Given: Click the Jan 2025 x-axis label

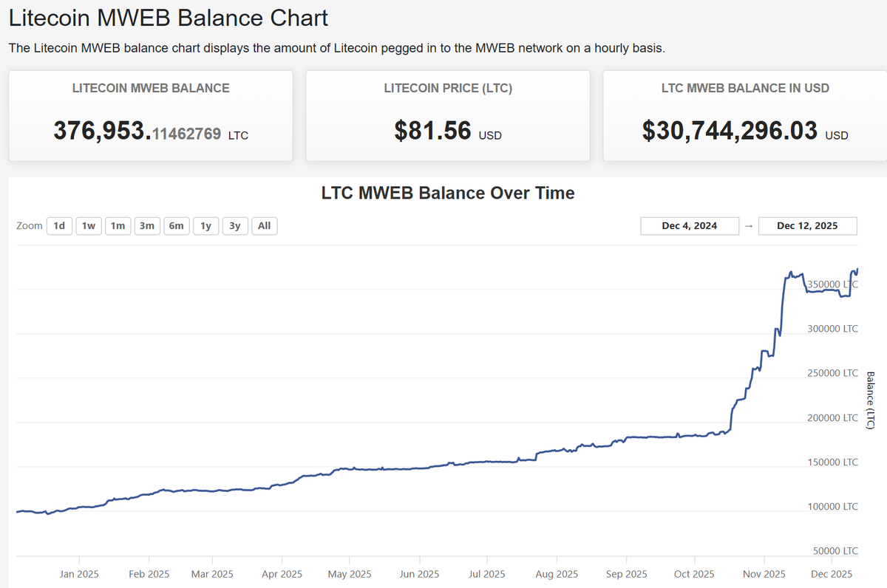Looking at the screenshot, I should pyautogui.click(x=78, y=574).
